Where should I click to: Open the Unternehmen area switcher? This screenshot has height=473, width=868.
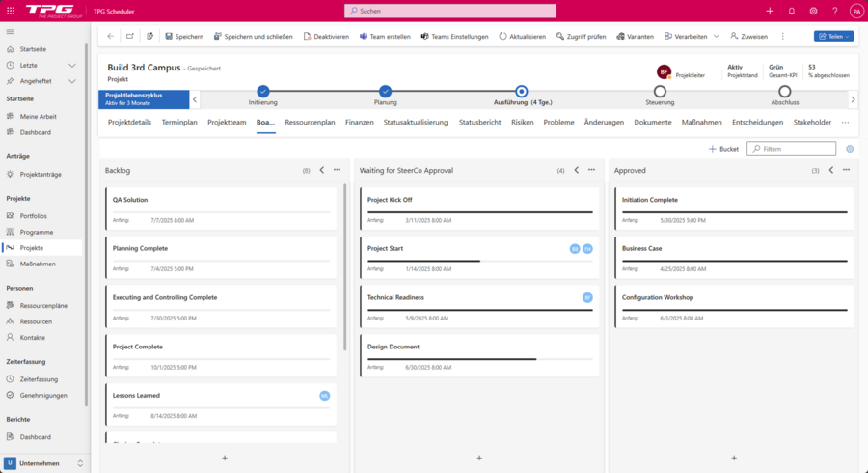[x=44, y=463]
